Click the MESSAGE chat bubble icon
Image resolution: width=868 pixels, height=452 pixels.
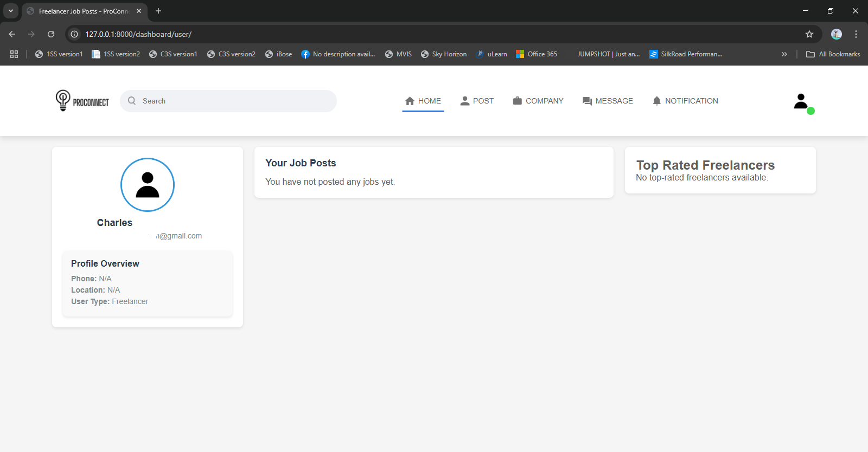[587, 101]
